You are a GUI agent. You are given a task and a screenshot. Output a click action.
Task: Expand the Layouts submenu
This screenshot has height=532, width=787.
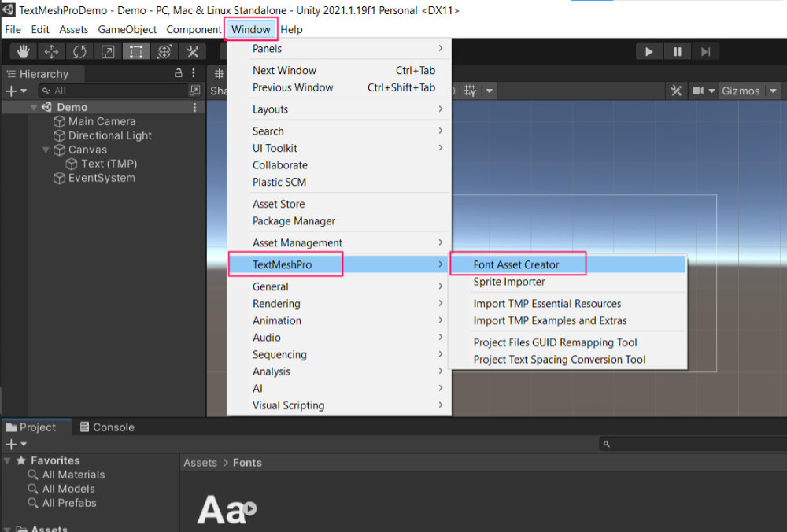[x=339, y=109]
